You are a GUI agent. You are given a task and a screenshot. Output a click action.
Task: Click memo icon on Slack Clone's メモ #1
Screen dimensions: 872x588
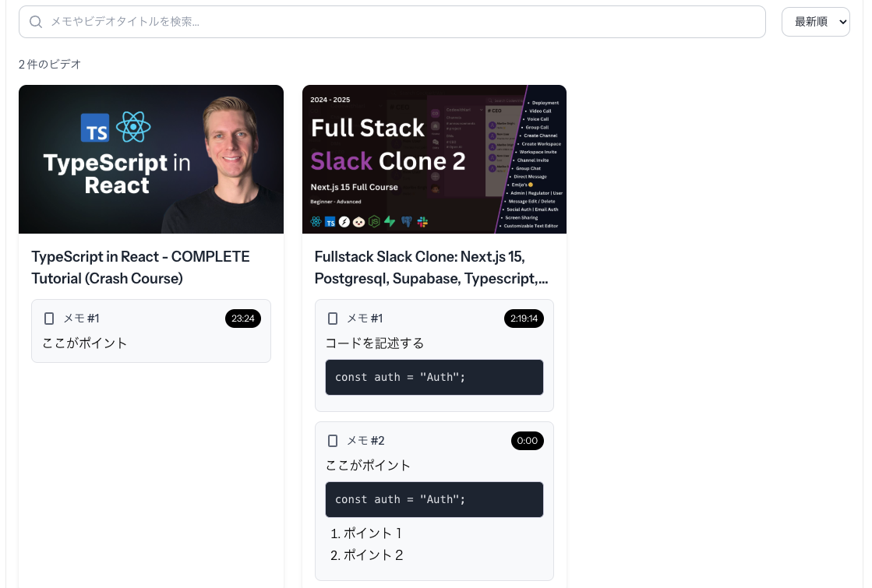tap(333, 319)
